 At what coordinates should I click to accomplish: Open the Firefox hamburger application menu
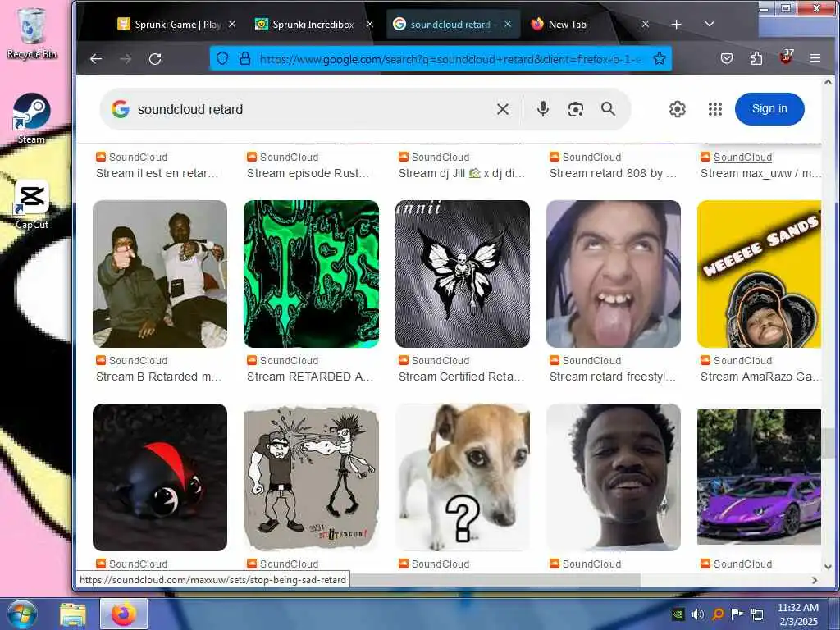click(815, 58)
